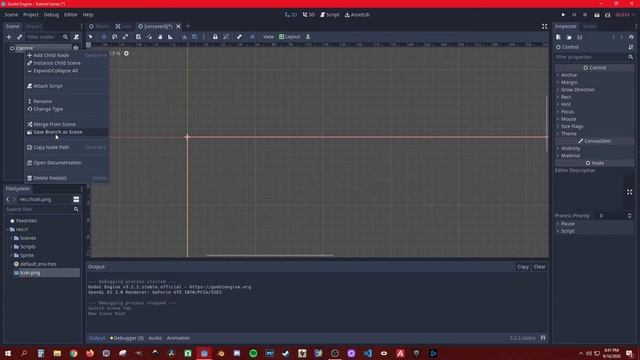The width and height of the screenshot is (640, 360).
Task: Click the Play Scene clapper icon
Action: (x=597, y=15)
